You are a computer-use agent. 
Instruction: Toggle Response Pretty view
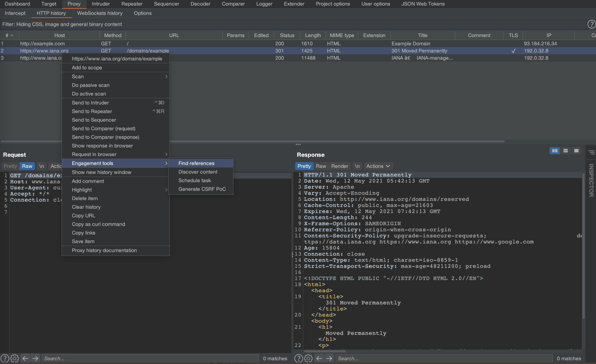tap(304, 166)
